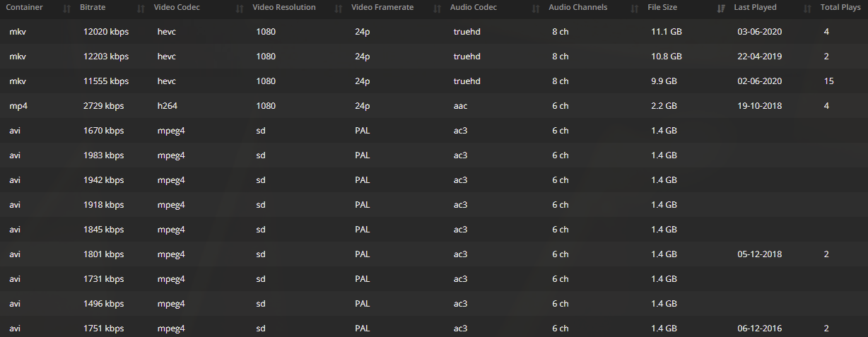Click the sort arrows beside Last Played
Viewport: 868px width, 337px height.
pyautogui.click(x=807, y=8)
